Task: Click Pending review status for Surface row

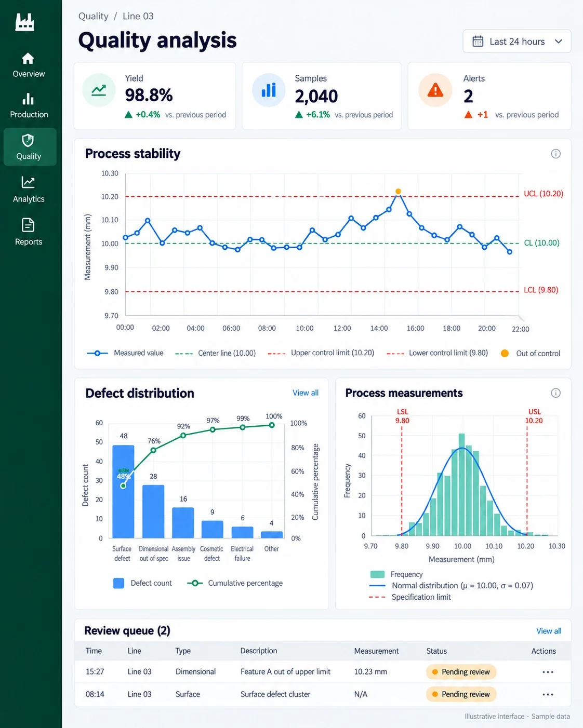Action: click(x=461, y=694)
